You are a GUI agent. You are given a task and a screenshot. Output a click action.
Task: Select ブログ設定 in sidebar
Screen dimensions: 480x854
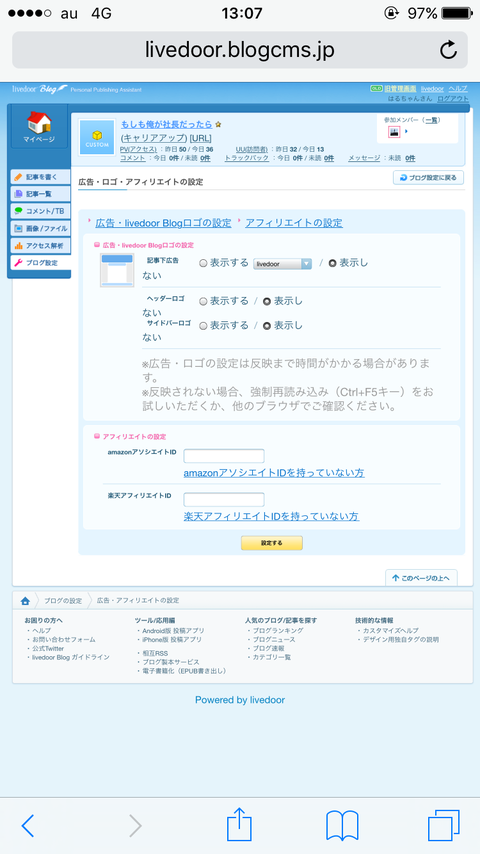click(41, 263)
